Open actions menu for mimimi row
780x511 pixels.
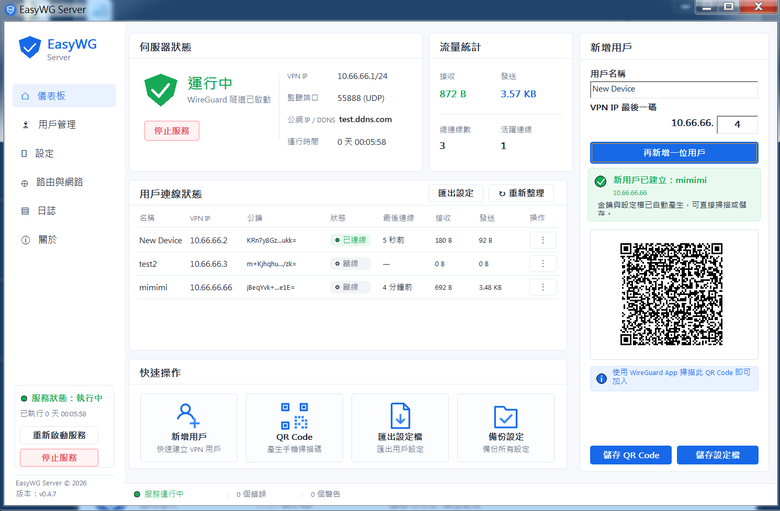pyautogui.click(x=543, y=287)
